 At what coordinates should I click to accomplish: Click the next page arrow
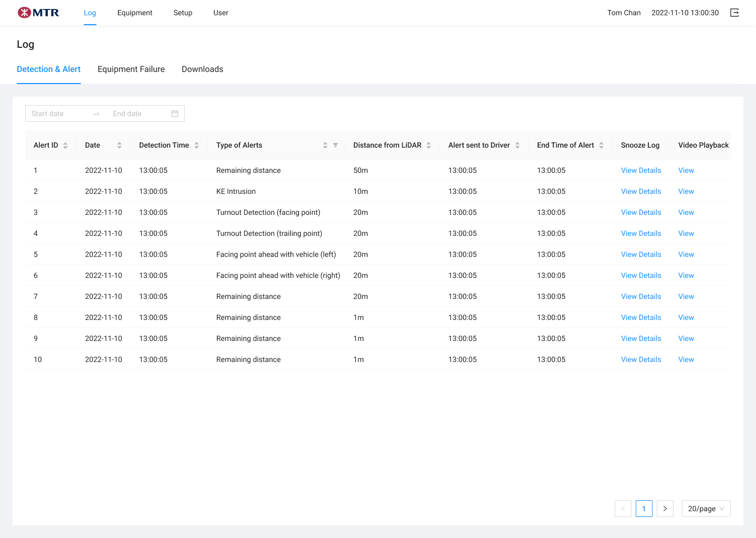[665, 509]
